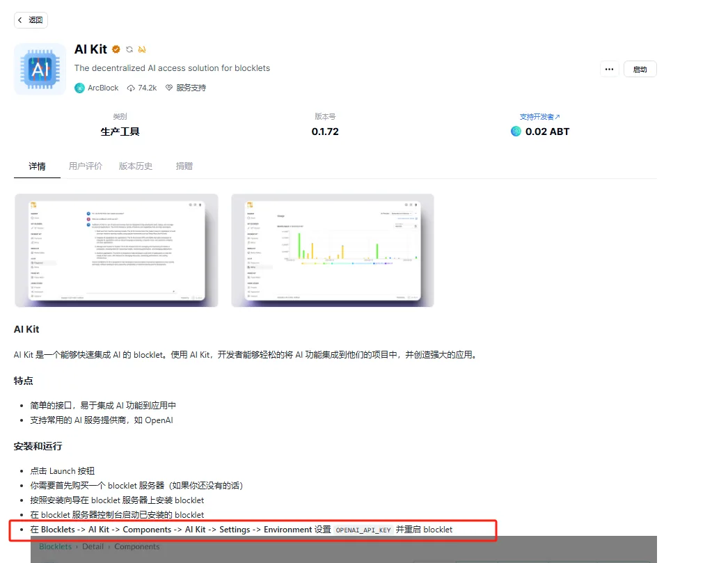728x563 pixels.
Task: Click Detail breadcrumb in bottom image
Action: (x=93, y=547)
